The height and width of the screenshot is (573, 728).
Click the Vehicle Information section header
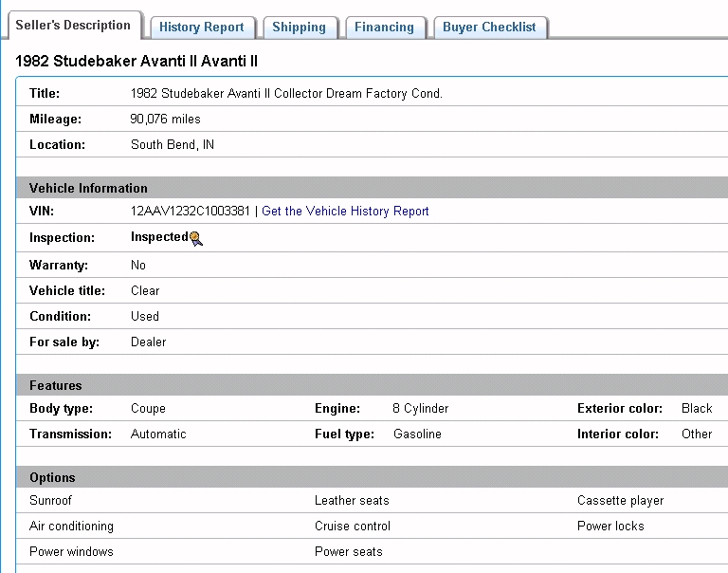point(88,188)
